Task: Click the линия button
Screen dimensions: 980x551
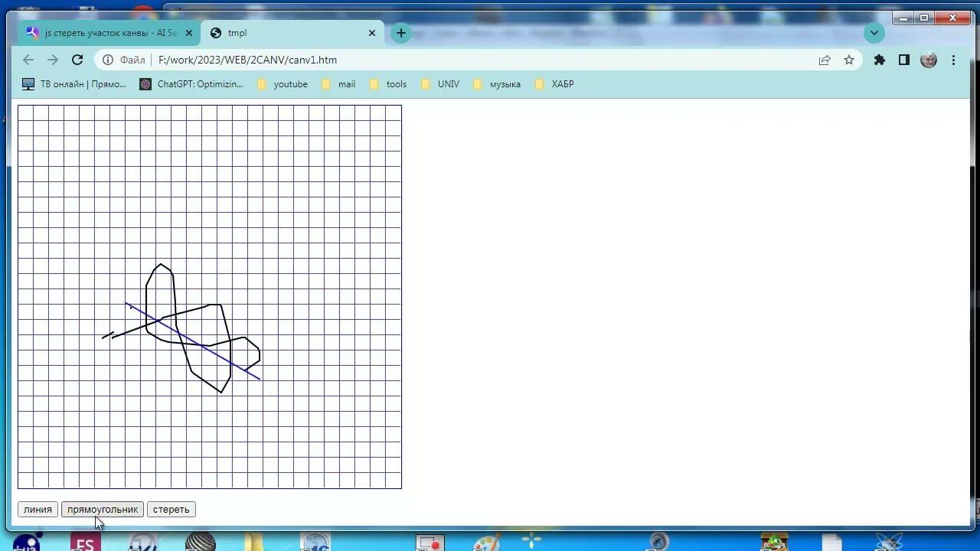Action: pos(38,510)
